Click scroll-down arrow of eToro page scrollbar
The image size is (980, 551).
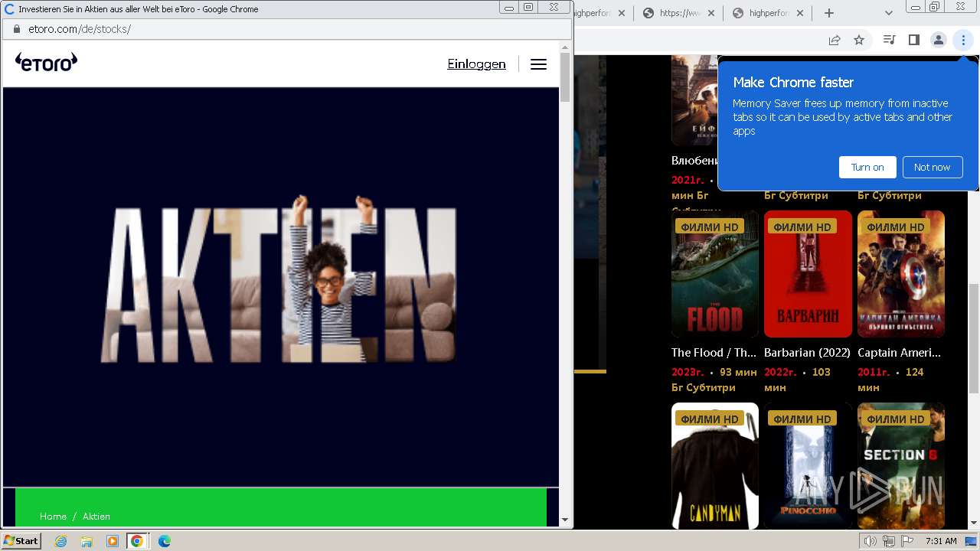pos(565,520)
